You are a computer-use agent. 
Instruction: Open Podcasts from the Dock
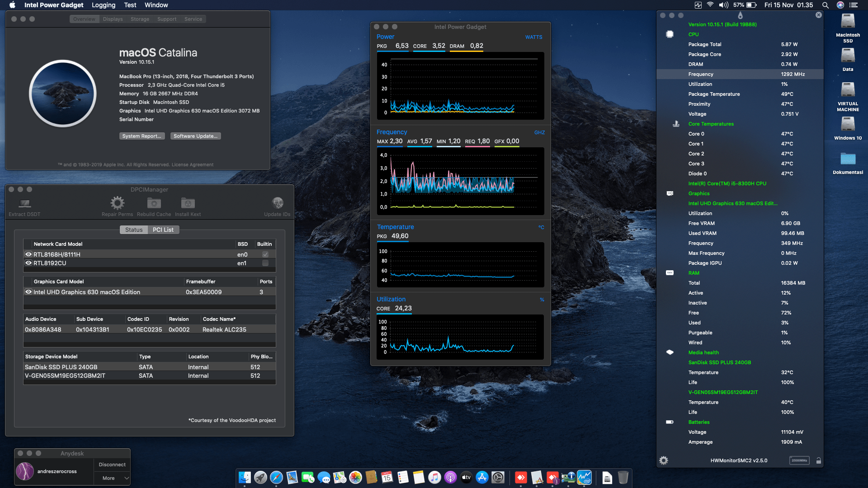click(450, 477)
